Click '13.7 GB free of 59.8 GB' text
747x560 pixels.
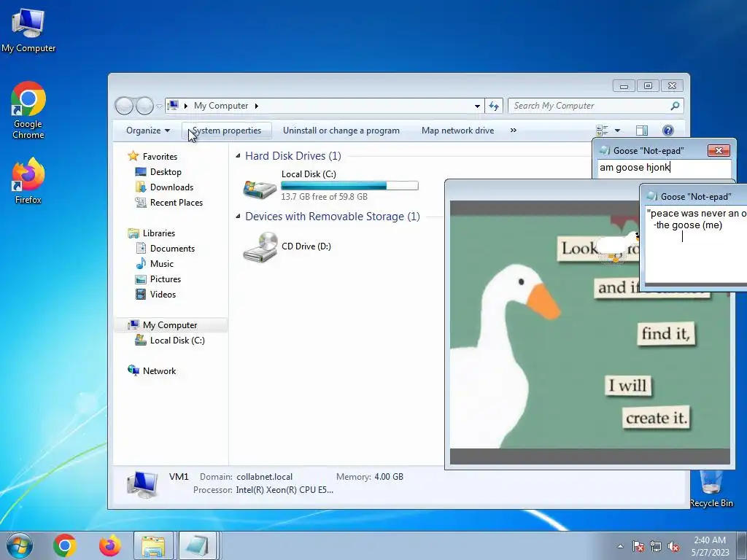(324, 197)
